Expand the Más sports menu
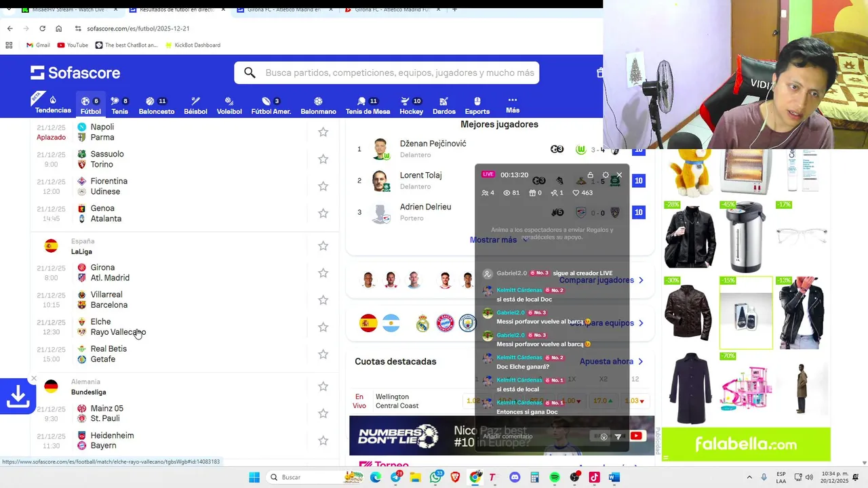The image size is (868, 488). (x=513, y=104)
